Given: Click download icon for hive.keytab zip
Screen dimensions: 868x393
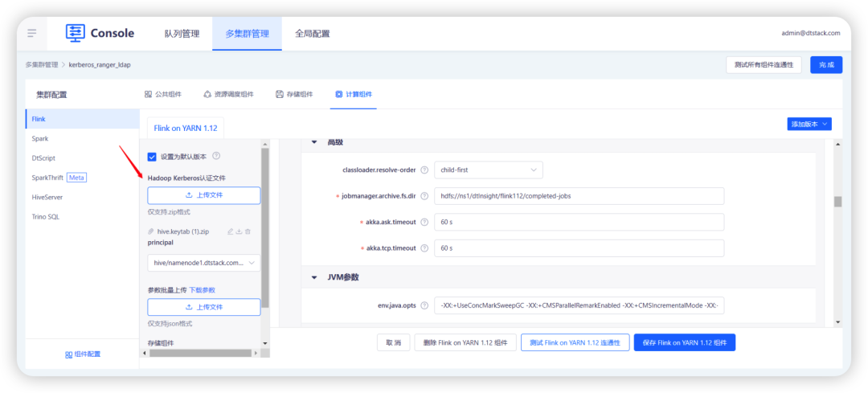Looking at the screenshot, I should point(240,232).
